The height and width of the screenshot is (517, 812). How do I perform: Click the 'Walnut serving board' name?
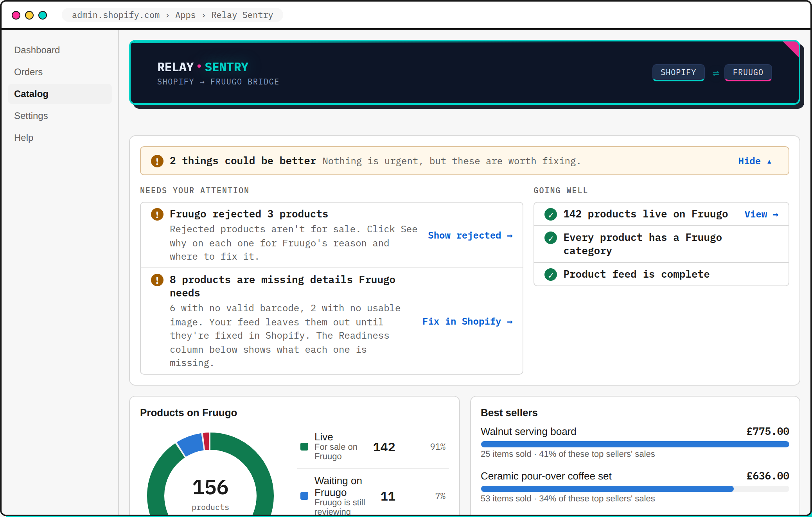[528, 431]
